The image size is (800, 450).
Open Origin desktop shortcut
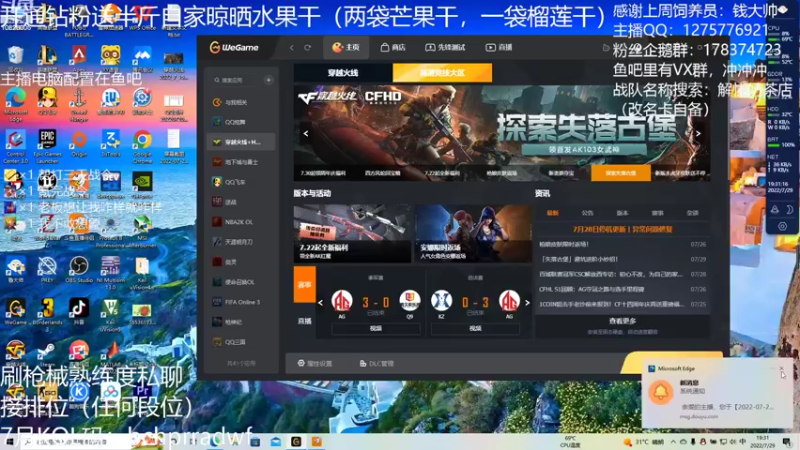coord(79,143)
